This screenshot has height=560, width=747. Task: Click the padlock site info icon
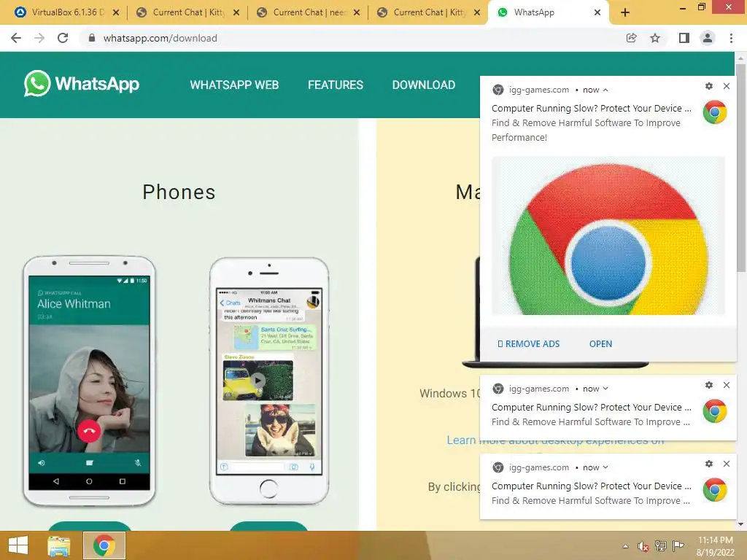coord(92,38)
